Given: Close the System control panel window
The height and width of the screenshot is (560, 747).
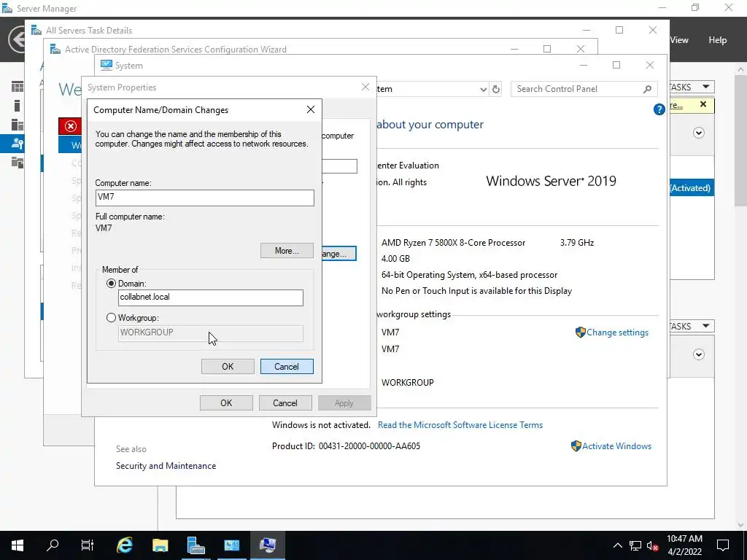Looking at the screenshot, I should [650, 65].
